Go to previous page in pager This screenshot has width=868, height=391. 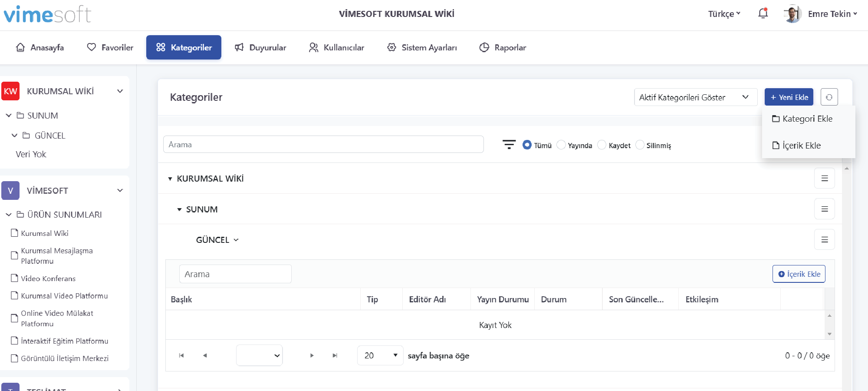[205, 355]
